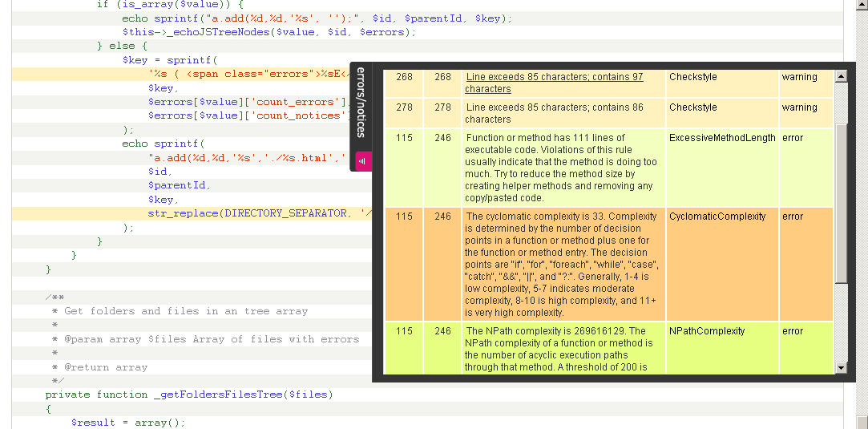The height and width of the screenshot is (429, 868).
Task: Click the '$parentId,' argument line
Action: tap(180, 185)
